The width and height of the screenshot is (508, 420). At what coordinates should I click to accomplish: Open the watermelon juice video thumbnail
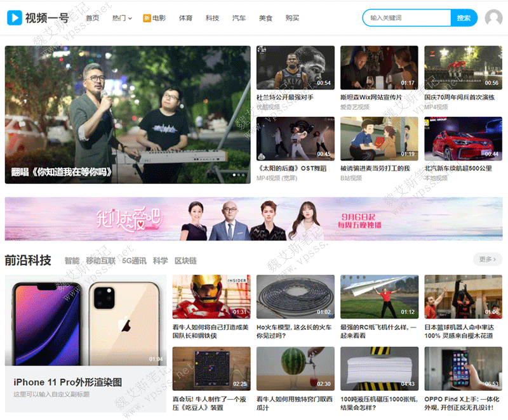click(295, 368)
